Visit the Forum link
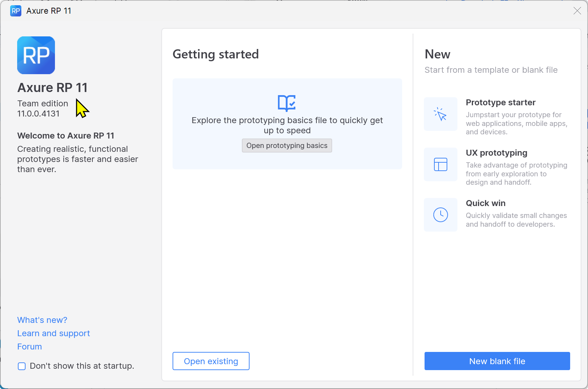Image resolution: width=588 pixels, height=389 pixels. (x=29, y=347)
